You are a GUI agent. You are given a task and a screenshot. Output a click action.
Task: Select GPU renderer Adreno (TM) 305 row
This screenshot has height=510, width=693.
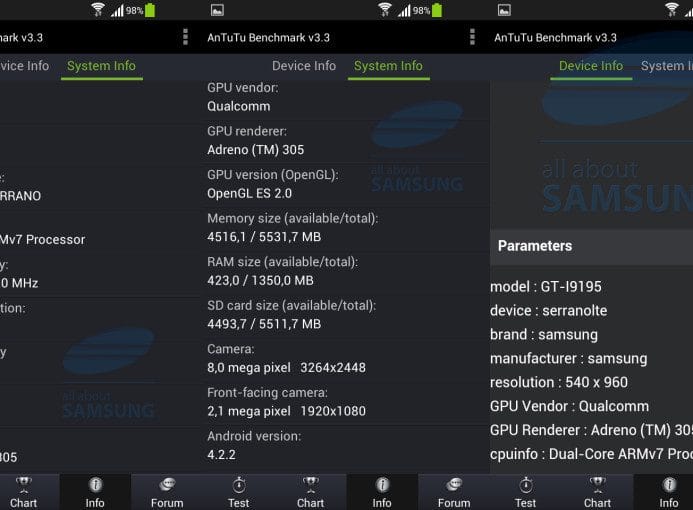(345, 141)
